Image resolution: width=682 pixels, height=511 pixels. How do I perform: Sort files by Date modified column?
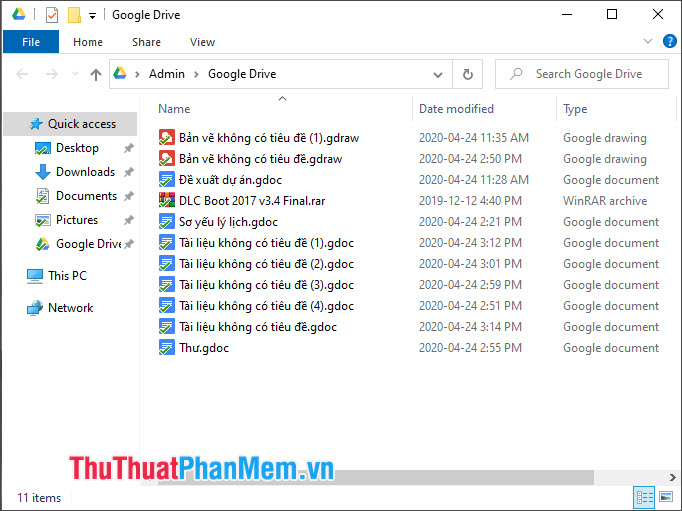(x=456, y=109)
